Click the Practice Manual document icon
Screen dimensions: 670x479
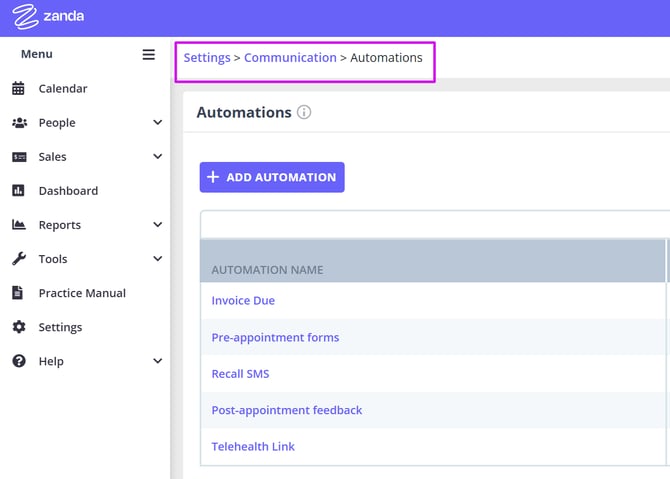pyautogui.click(x=18, y=293)
